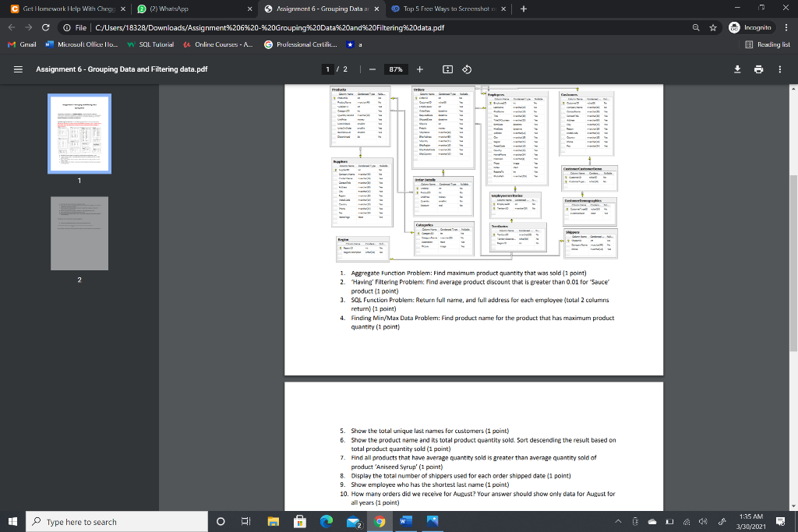Reload the current page

coord(46,27)
